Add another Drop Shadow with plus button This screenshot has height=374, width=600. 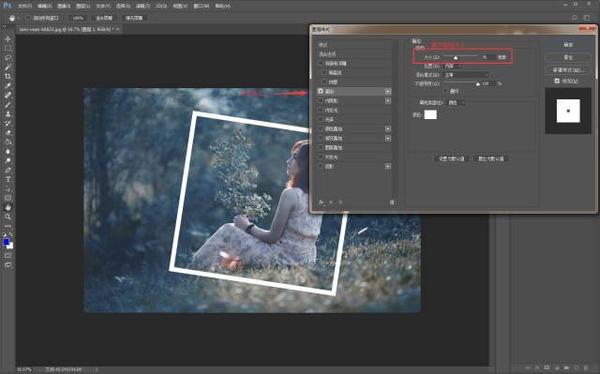pos(388,166)
